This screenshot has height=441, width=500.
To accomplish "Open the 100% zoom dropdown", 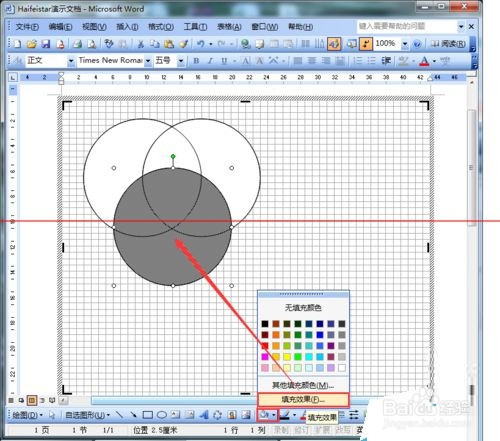I will pos(405,44).
